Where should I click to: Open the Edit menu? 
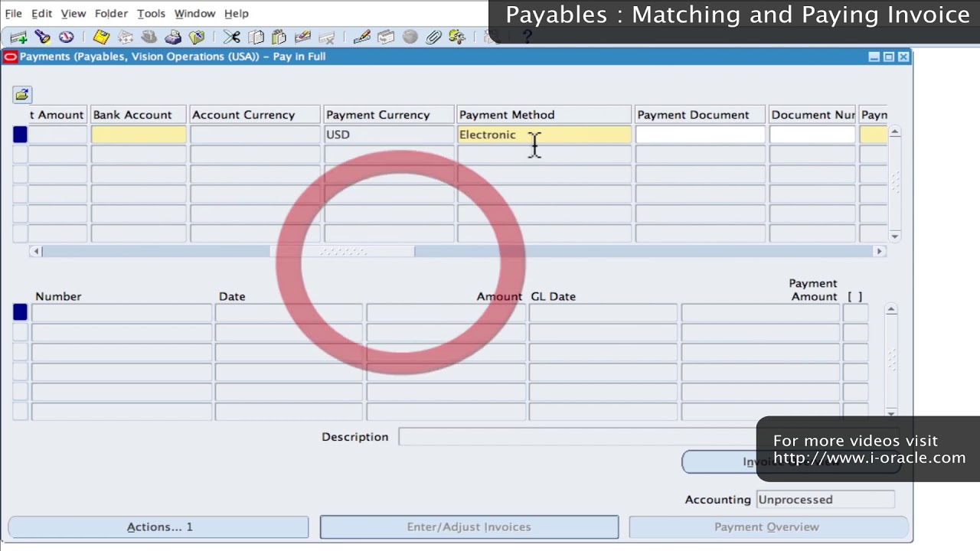tap(41, 13)
